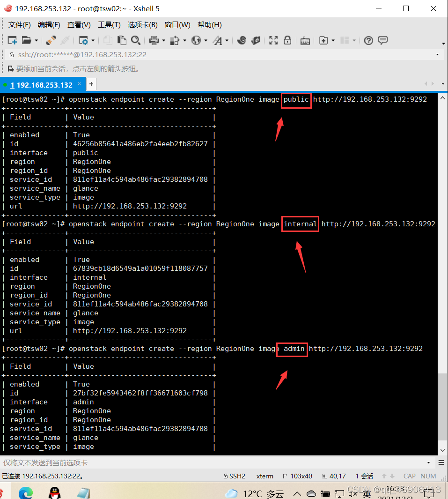The height and width of the screenshot is (499, 448).
Task: Click the SSH2 status bar indicator
Action: pyautogui.click(x=235, y=476)
